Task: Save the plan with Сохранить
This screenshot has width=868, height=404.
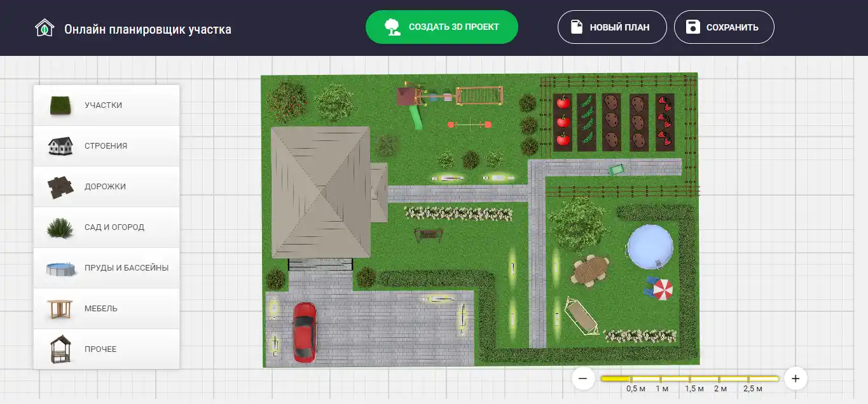Action: [x=724, y=27]
